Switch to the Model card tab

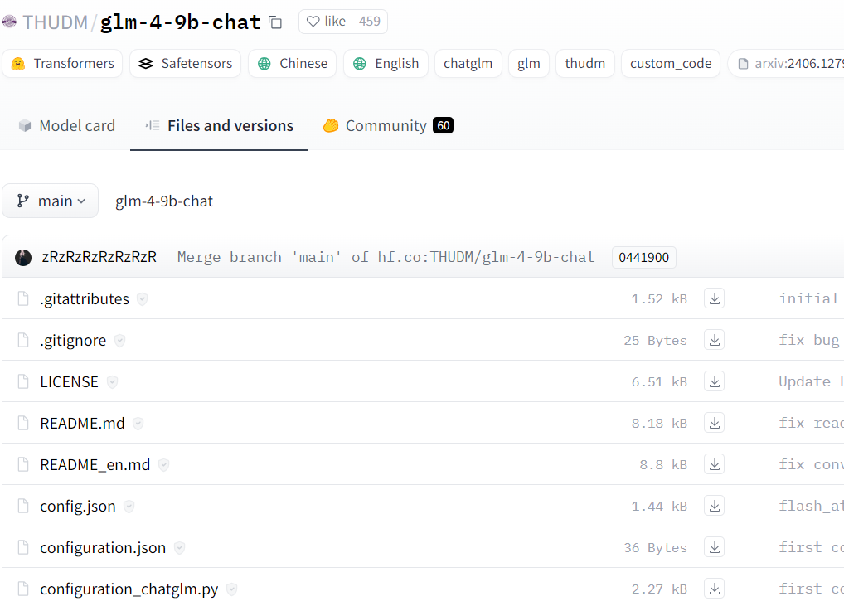coord(67,125)
